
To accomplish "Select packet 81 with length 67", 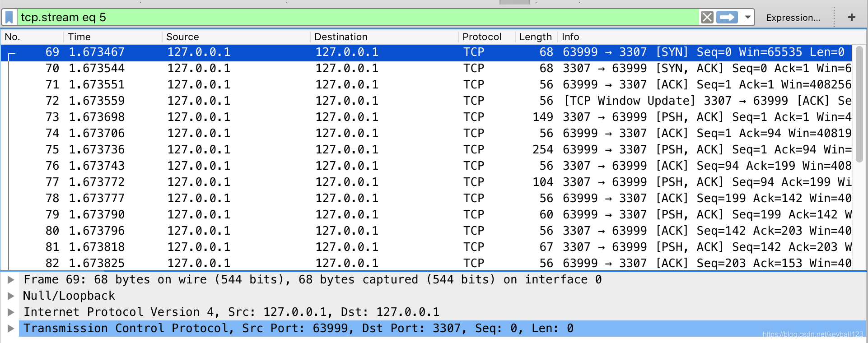I will [426, 247].
